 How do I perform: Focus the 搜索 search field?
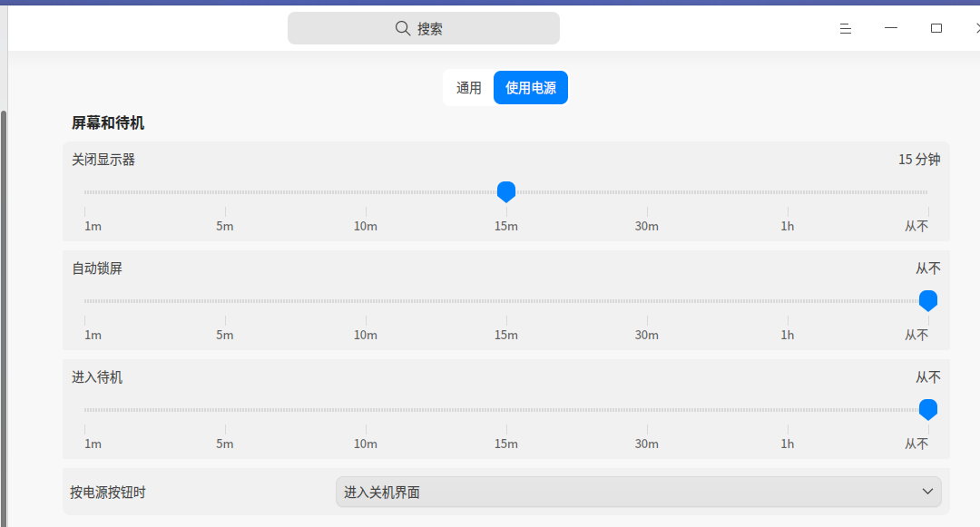pos(423,28)
